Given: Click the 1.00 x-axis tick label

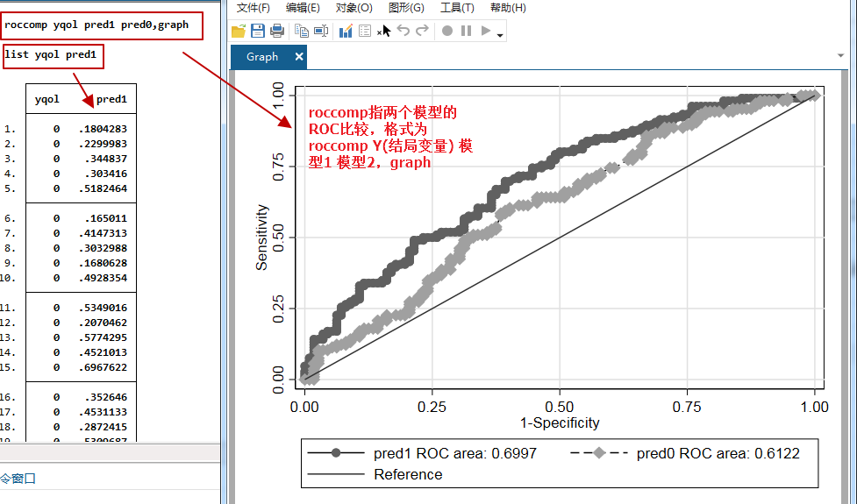Looking at the screenshot, I should coord(814,407).
